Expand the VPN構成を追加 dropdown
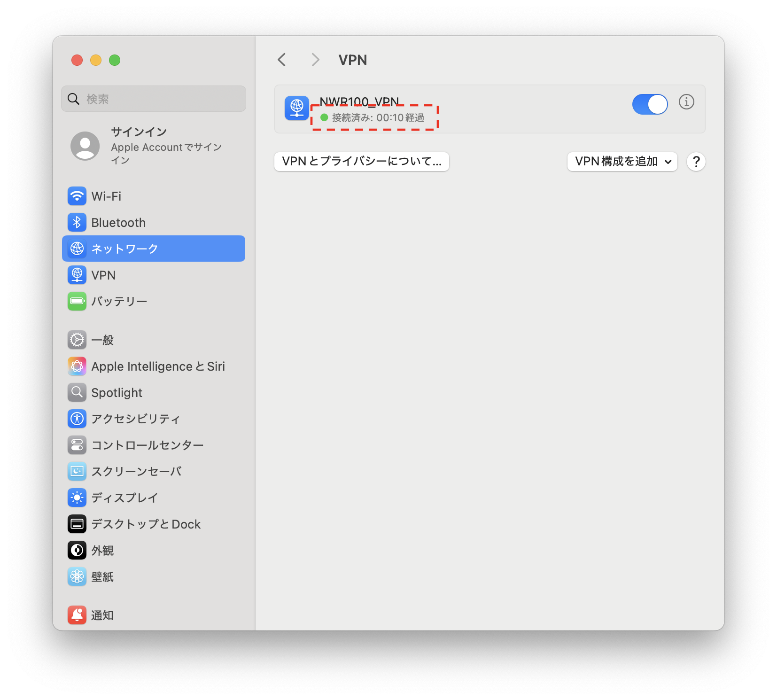 tap(622, 162)
